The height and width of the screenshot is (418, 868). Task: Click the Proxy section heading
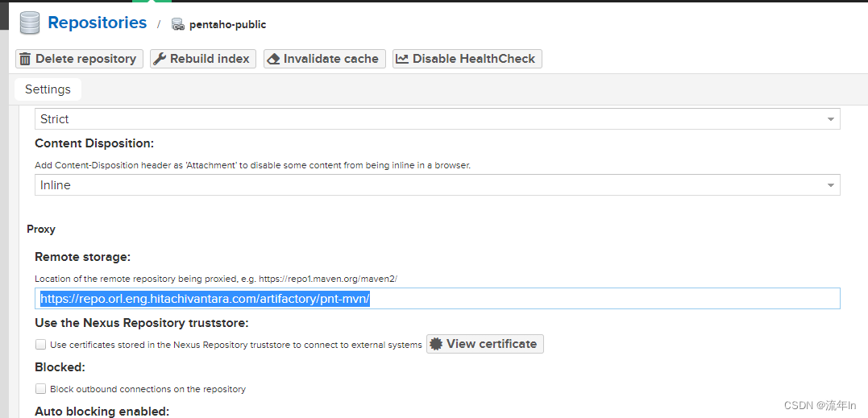pos(41,229)
